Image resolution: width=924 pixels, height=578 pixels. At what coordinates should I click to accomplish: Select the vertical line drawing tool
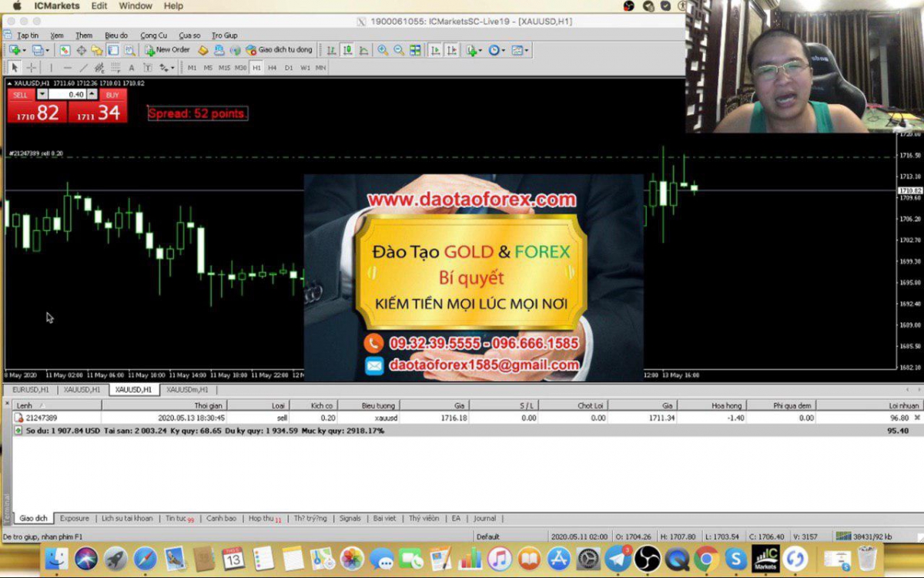[51, 68]
